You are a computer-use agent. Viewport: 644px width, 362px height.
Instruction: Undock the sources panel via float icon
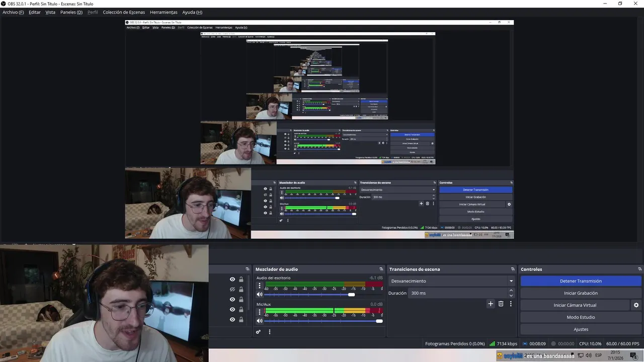(x=247, y=269)
